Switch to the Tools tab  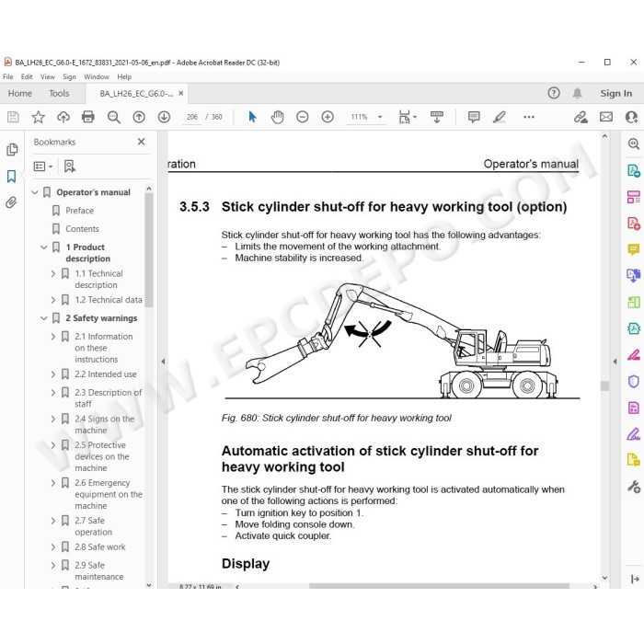[x=59, y=93]
